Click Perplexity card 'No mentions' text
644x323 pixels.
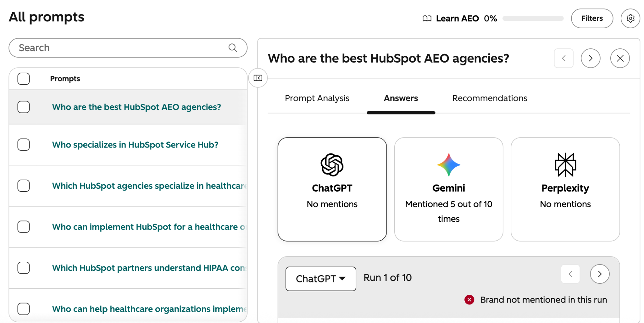(x=565, y=204)
